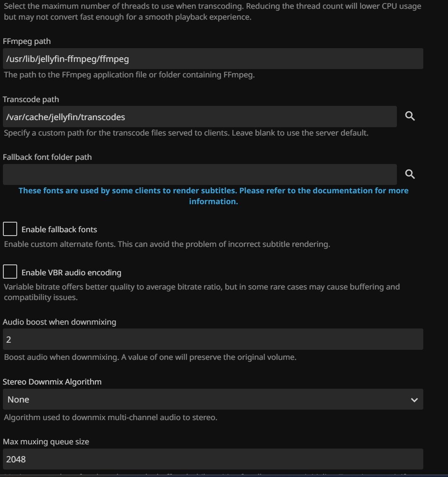The width and height of the screenshot is (448, 477).
Task: Enable VBR audio encoding checkbox
Action: coord(10,272)
